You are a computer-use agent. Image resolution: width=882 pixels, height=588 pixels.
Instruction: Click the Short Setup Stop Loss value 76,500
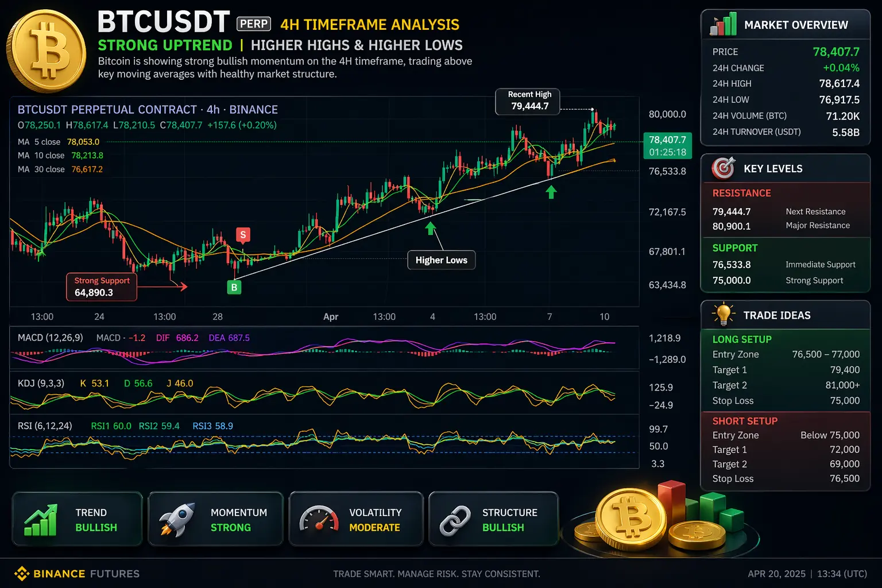[x=845, y=478]
